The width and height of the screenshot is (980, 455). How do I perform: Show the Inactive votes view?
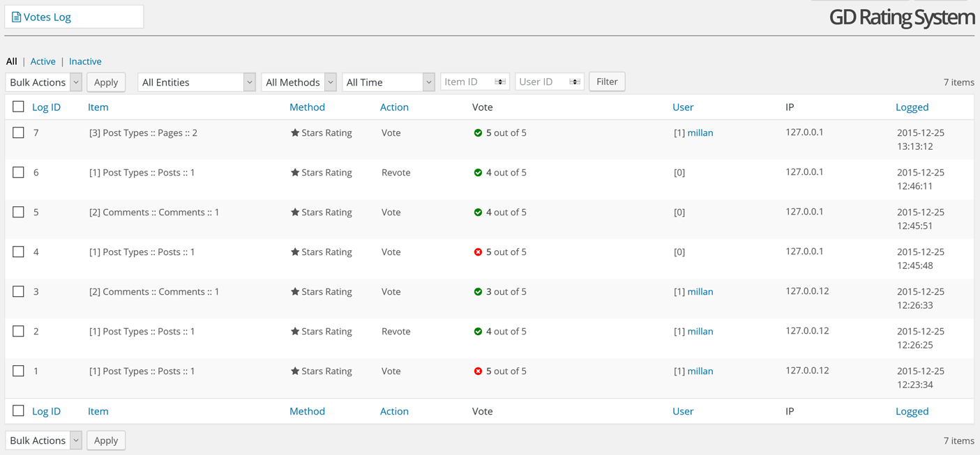tap(85, 61)
